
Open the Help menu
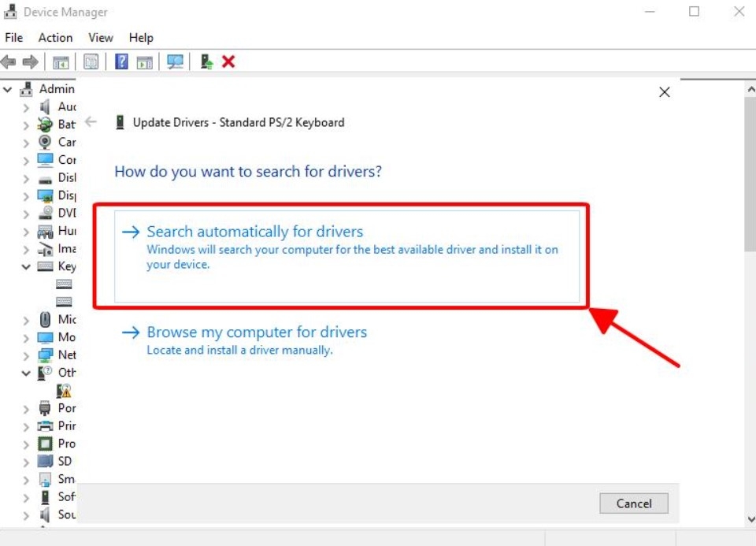pyautogui.click(x=141, y=38)
